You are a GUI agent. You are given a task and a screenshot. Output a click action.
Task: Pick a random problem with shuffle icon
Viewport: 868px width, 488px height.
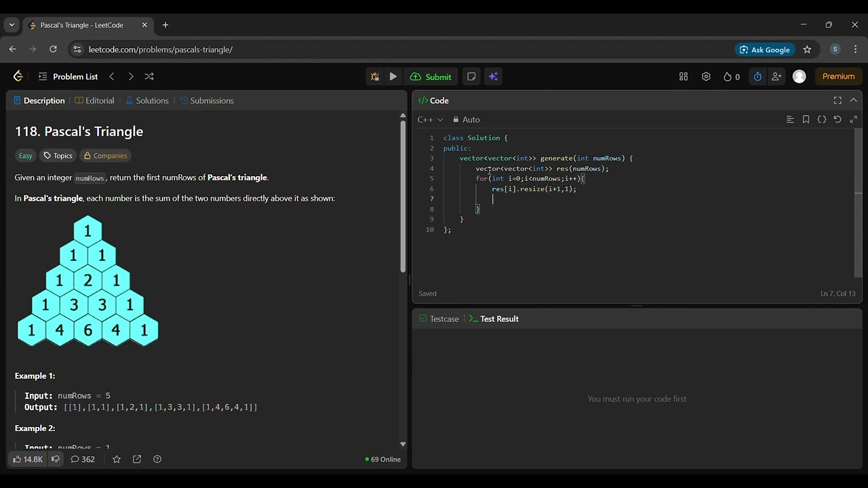coord(149,77)
